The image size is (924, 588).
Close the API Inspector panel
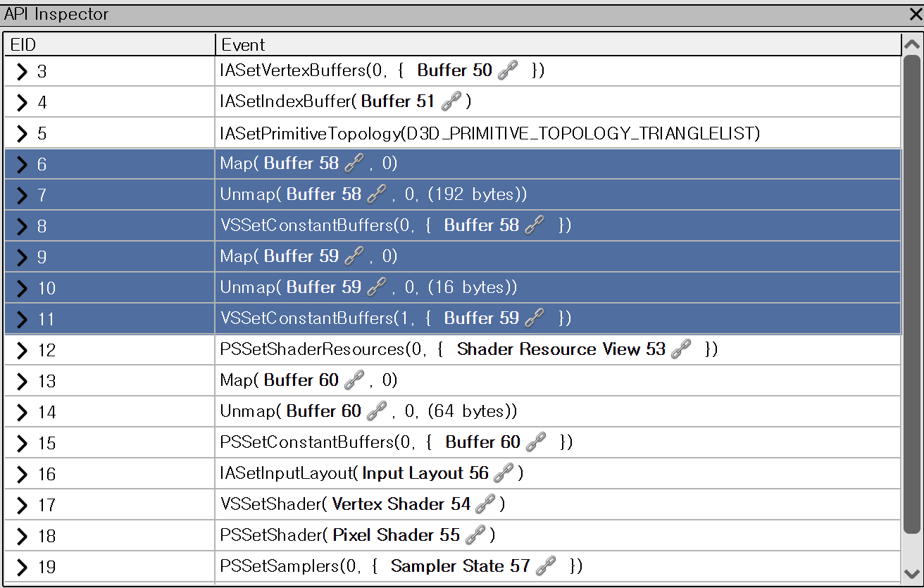click(x=915, y=14)
